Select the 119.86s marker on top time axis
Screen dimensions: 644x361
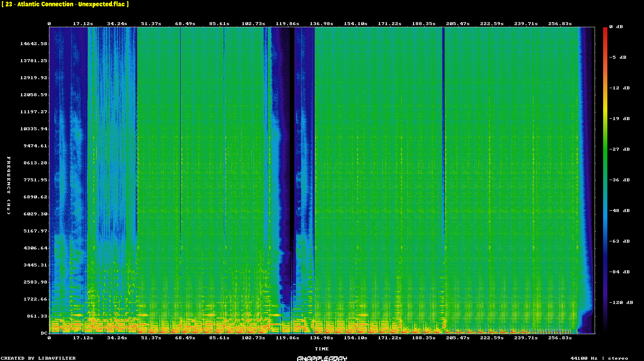point(287,24)
